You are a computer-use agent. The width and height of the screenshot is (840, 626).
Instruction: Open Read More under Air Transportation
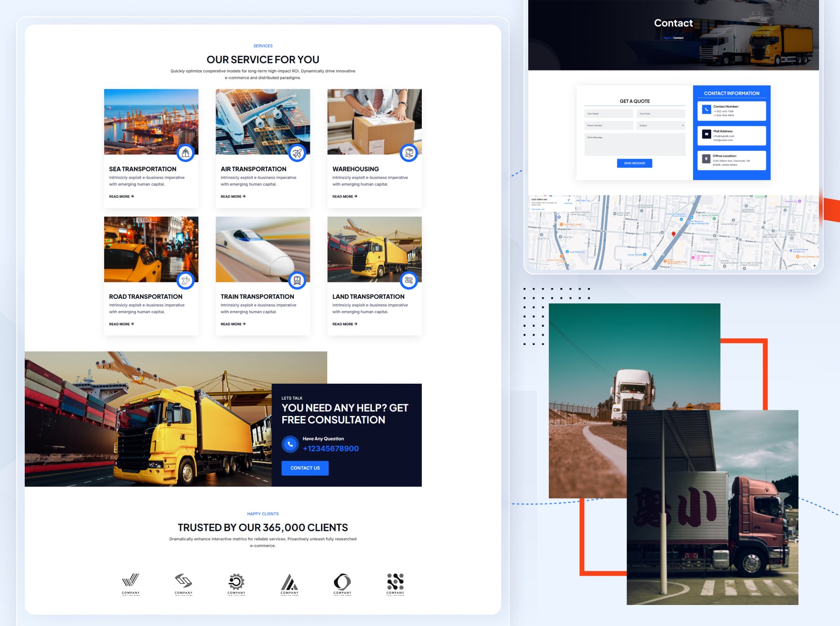click(233, 197)
